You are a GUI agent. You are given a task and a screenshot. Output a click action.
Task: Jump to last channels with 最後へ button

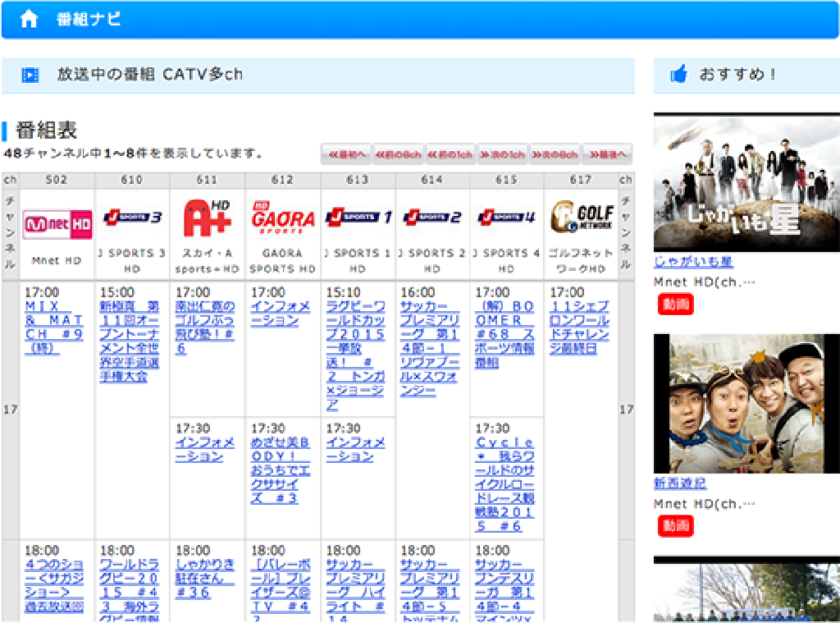607,154
